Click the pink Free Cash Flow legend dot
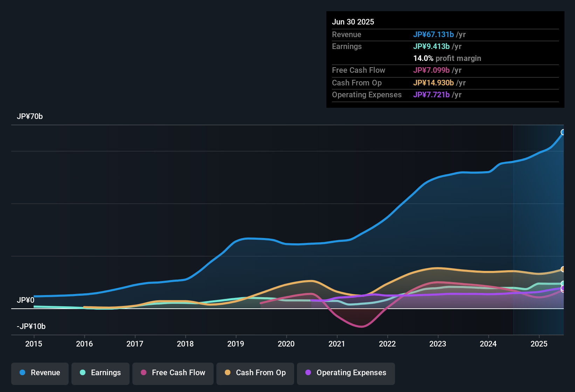 tap(143, 373)
